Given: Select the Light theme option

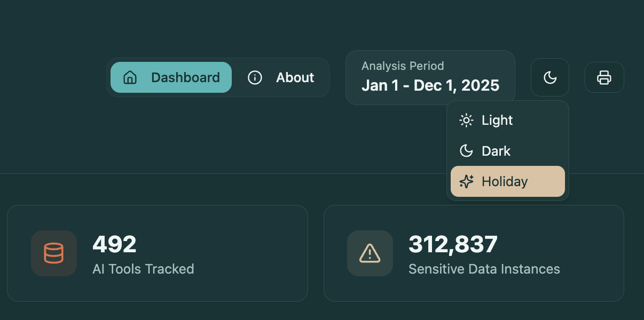Looking at the screenshot, I should (x=508, y=121).
